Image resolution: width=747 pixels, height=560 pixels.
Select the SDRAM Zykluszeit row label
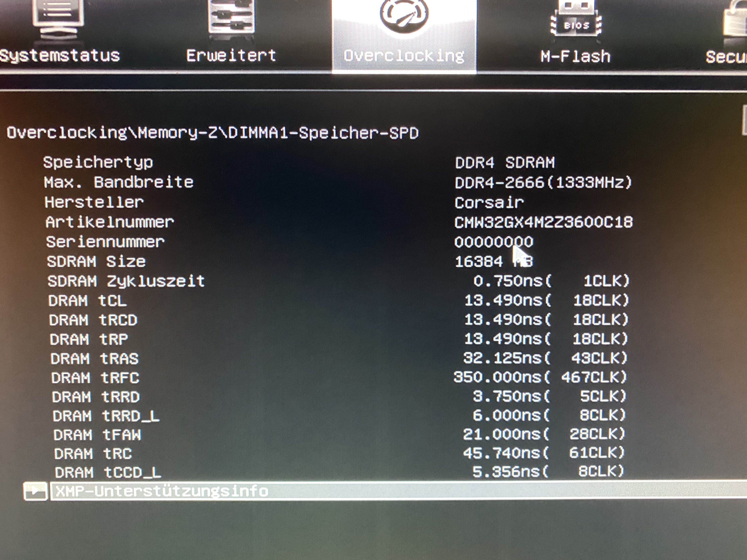(x=126, y=281)
